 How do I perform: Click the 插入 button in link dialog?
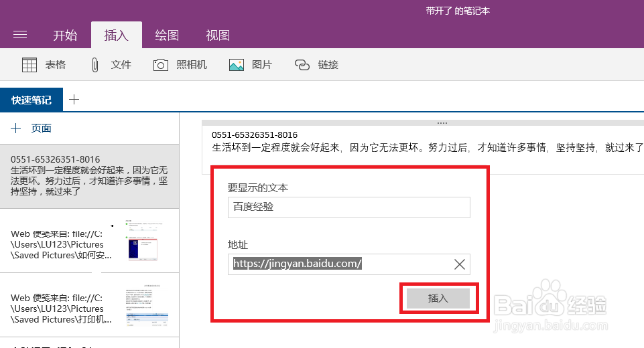pyautogui.click(x=438, y=298)
